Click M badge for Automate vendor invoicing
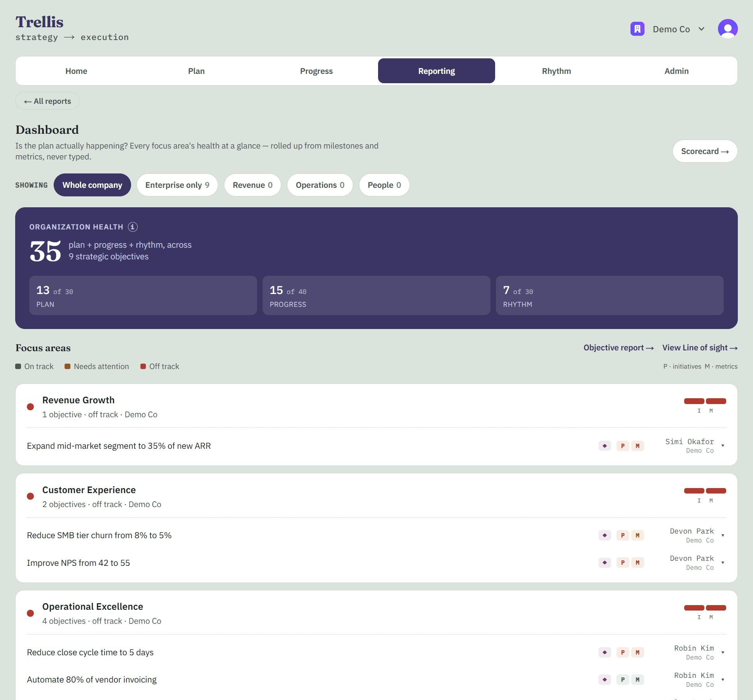Image resolution: width=753 pixels, height=700 pixels. click(637, 679)
